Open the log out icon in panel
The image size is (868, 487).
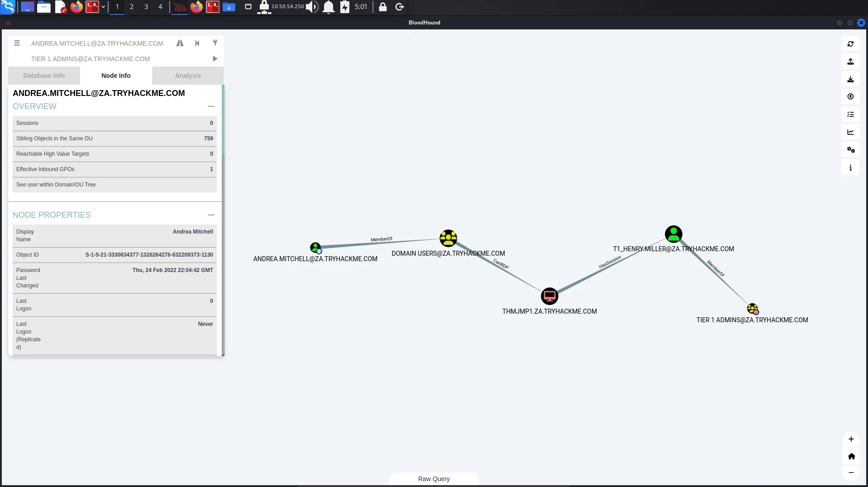pos(399,7)
